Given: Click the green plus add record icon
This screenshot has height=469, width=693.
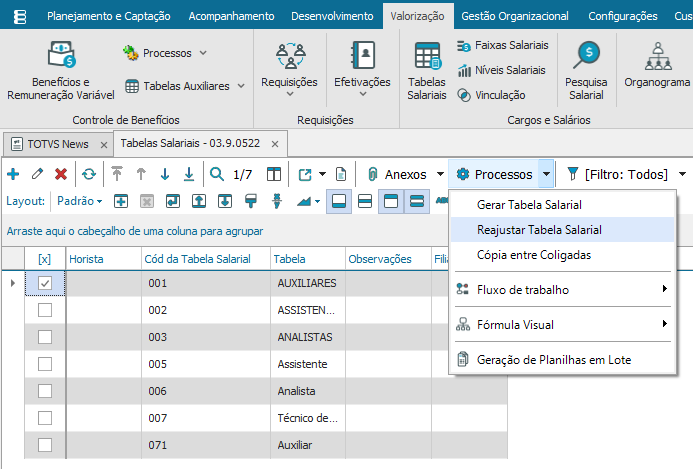Looking at the screenshot, I should [13, 174].
